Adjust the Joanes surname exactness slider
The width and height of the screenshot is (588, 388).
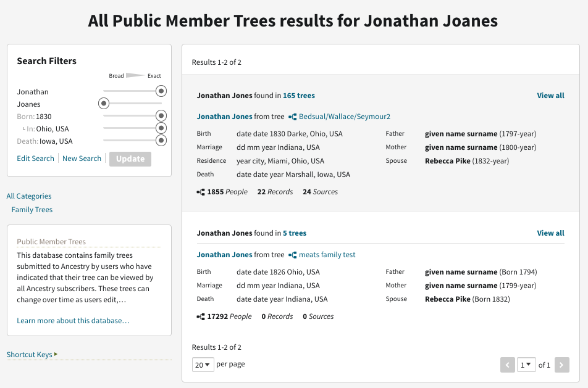click(104, 104)
